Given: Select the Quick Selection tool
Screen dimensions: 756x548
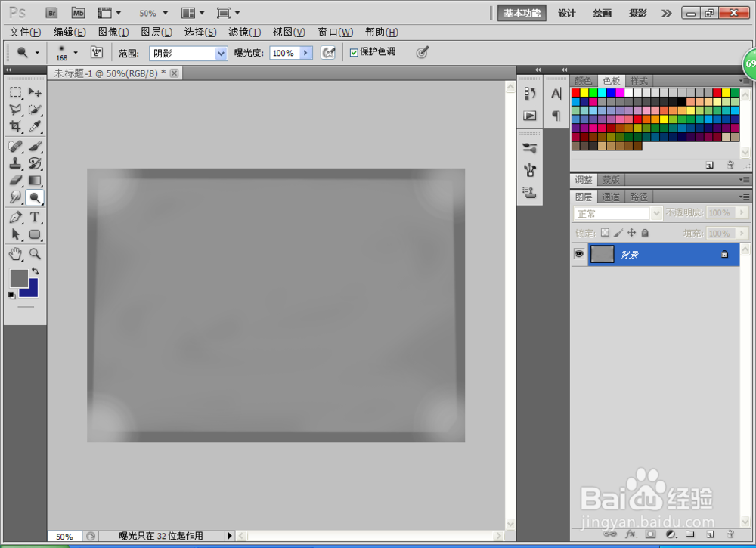Looking at the screenshot, I should pos(35,109).
